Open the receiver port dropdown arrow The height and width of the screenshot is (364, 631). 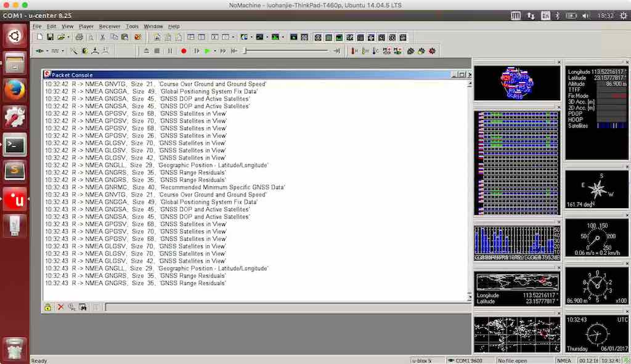(x=47, y=51)
